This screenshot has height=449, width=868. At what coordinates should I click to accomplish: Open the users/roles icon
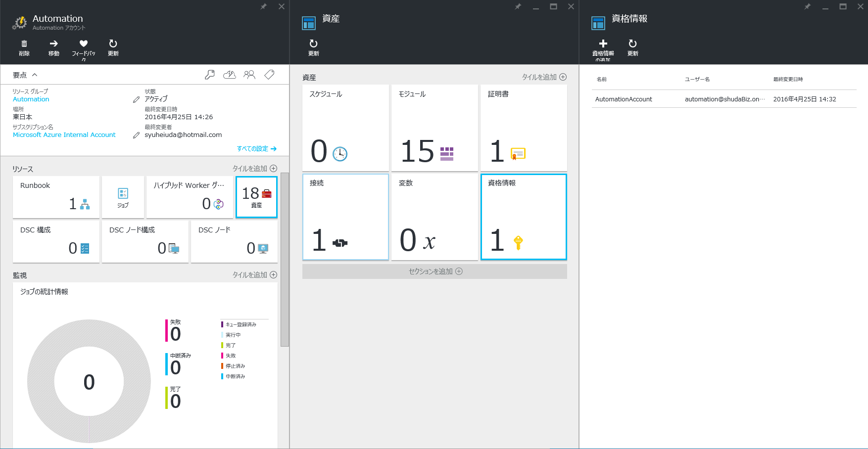pos(249,75)
